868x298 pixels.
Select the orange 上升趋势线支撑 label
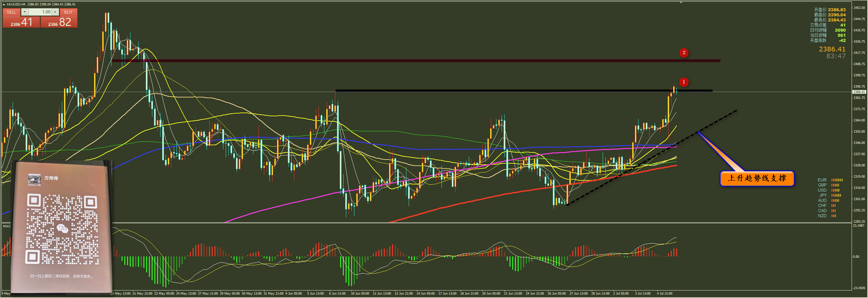[x=757, y=178]
